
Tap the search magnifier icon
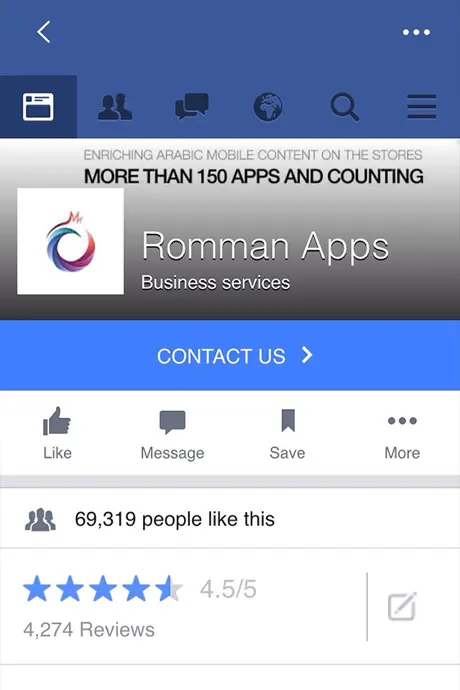pos(345,106)
